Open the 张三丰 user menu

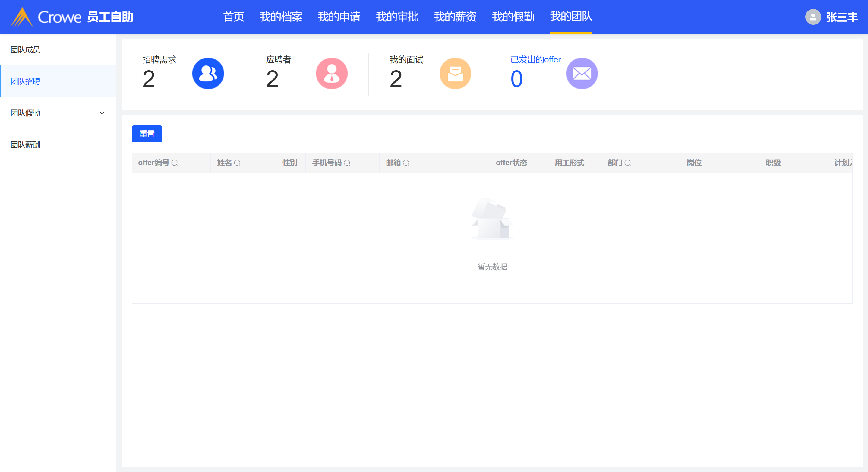click(842, 17)
